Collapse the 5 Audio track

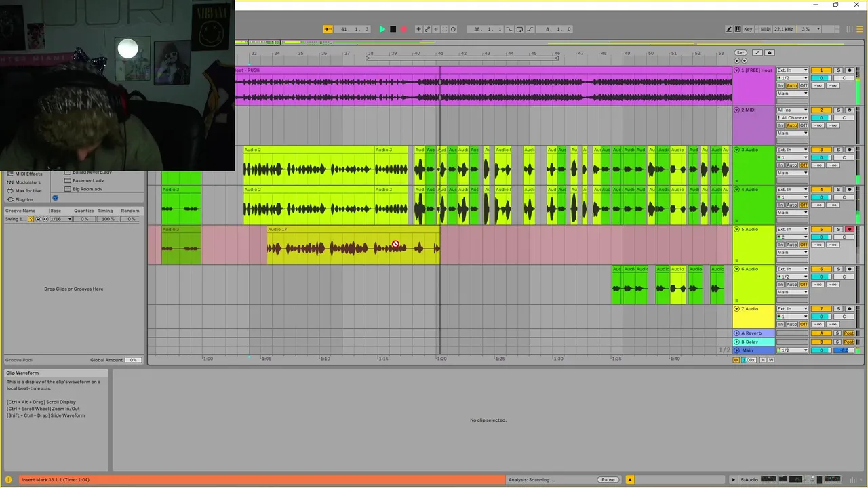(737, 230)
